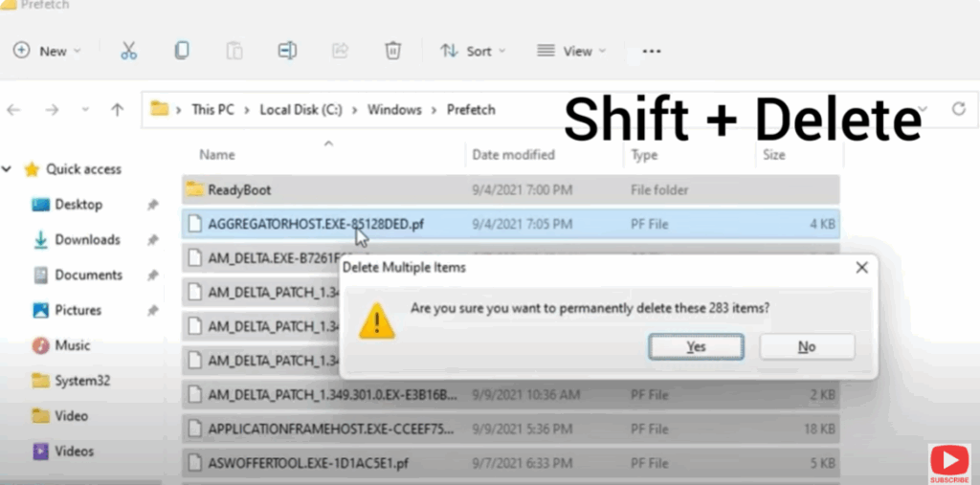Click the Delete trash can icon
The height and width of the screenshot is (485, 980).
click(x=392, y=51)
